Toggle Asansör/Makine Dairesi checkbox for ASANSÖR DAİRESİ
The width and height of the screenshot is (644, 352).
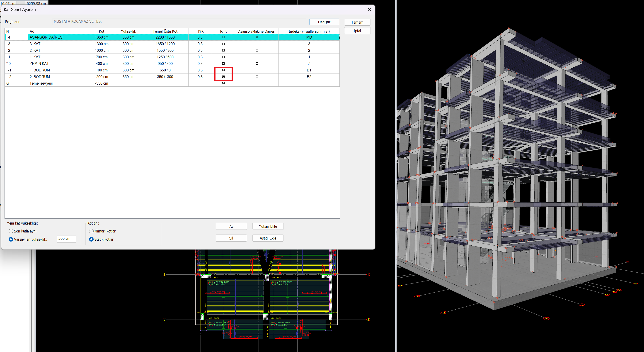click(x=257, y=37)
